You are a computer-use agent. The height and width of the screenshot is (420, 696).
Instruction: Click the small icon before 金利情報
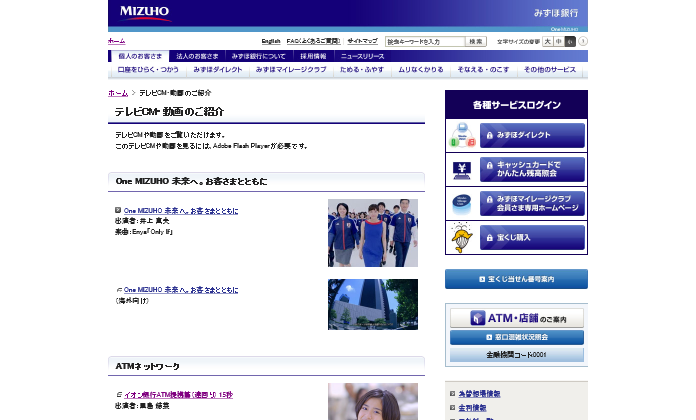click(452, 407)
